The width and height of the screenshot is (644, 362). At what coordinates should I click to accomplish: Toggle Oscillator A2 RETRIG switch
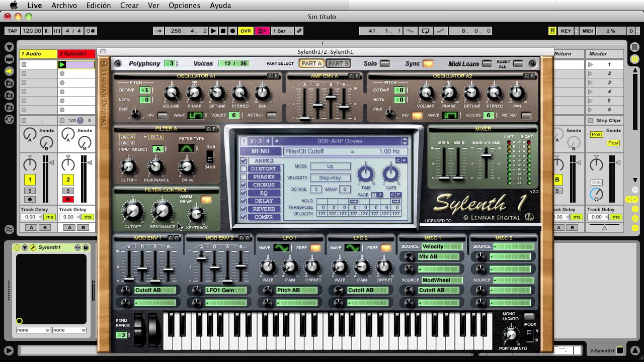pos(526,115)
